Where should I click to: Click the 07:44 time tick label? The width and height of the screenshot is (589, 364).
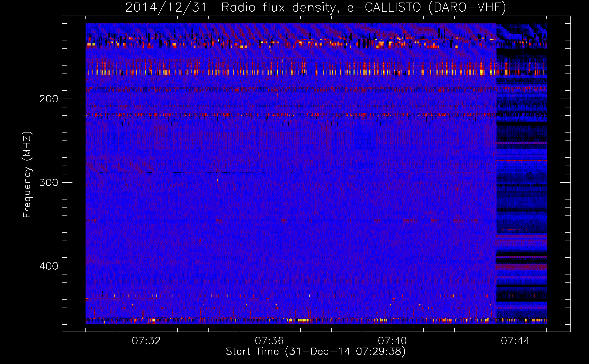[515, 341]
